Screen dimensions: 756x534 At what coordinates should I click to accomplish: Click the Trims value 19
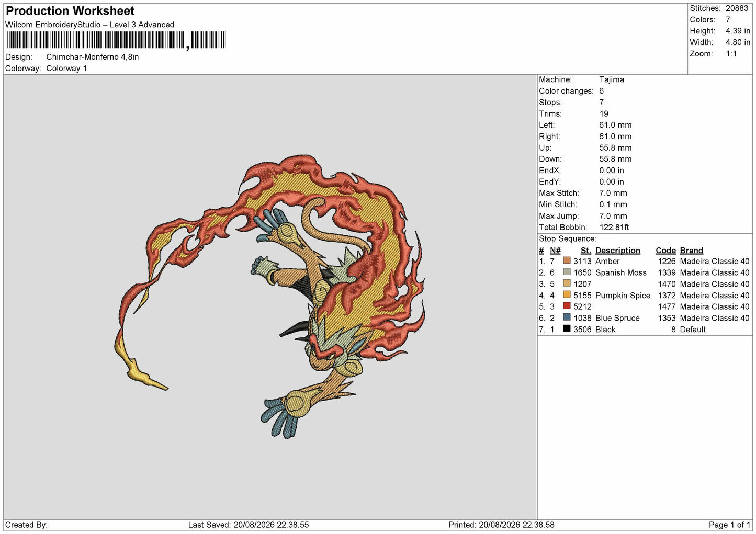pyautogui.click(x=604, y=114)
